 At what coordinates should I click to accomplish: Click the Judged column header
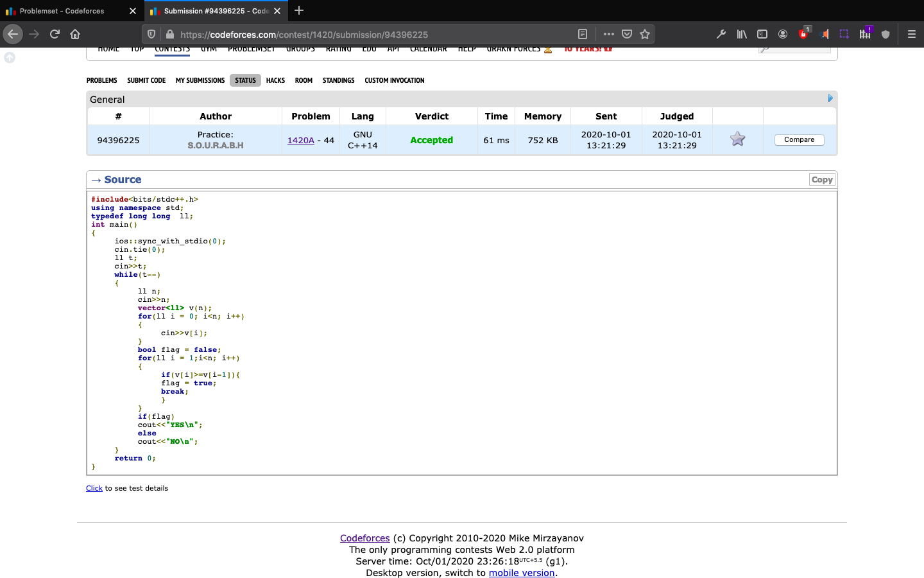point(677,116)
